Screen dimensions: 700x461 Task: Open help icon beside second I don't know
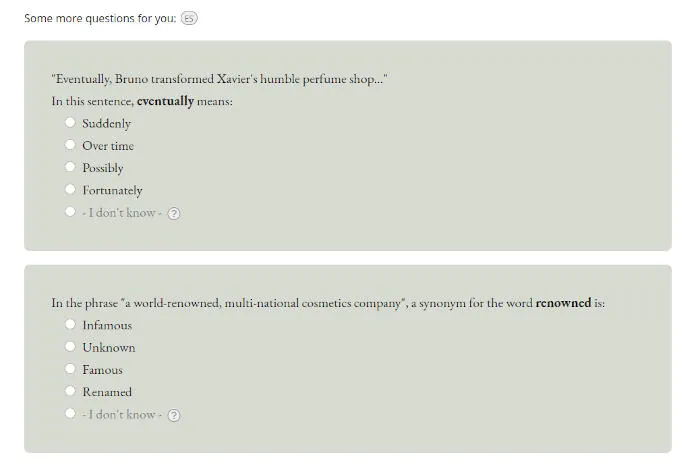[174, 415]
